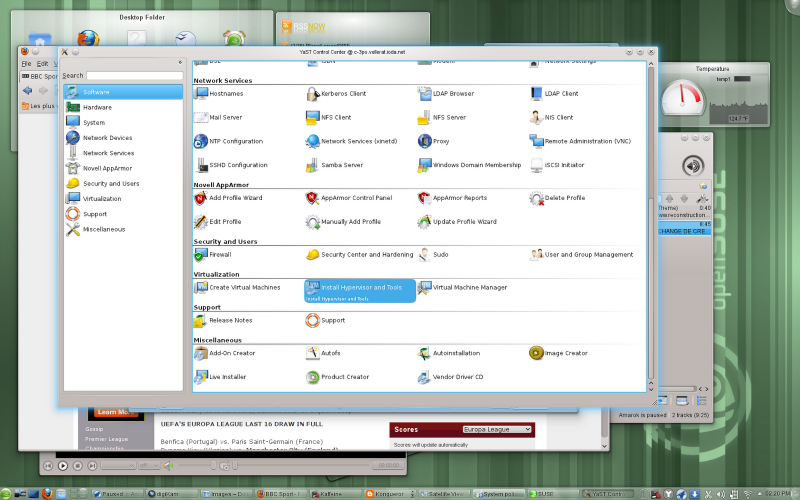
Task: Select Novell AppArmor in the sidebar
Action: [123, 168]
